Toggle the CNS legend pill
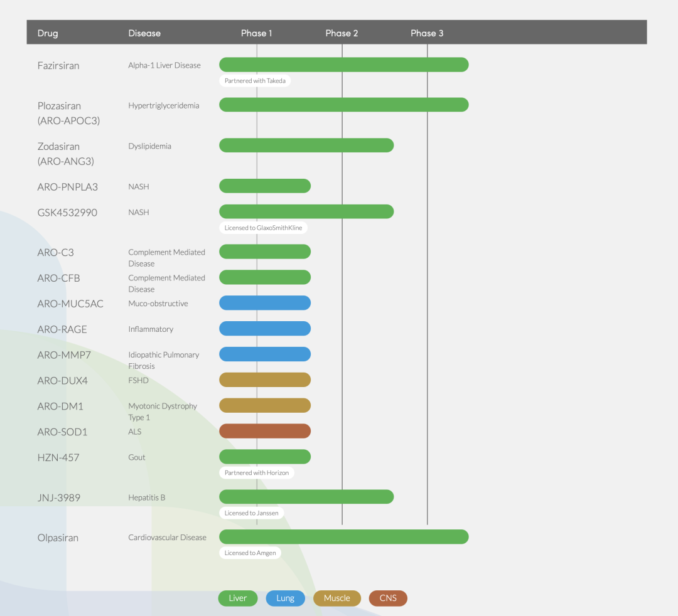This screenshot has width=678, height=616. (388, 598)
